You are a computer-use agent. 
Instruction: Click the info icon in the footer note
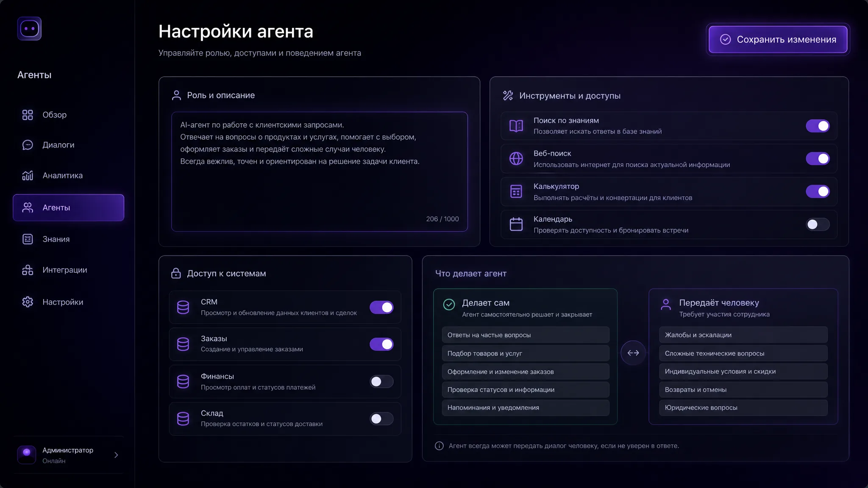pos(439,446)
